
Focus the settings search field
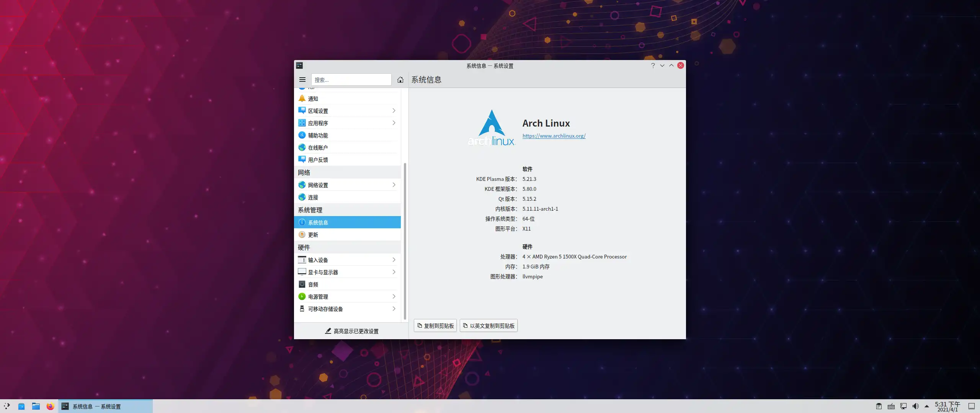click(x=351, y=80)
